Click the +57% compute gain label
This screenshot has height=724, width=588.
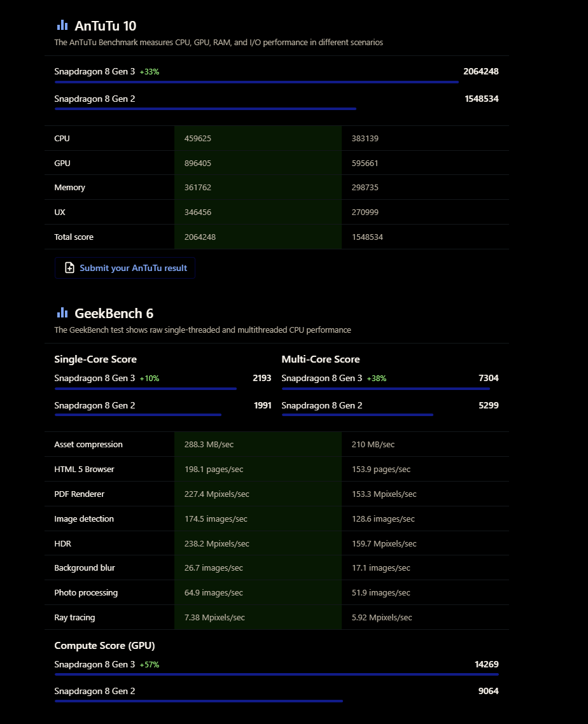[x=149, y=664]
